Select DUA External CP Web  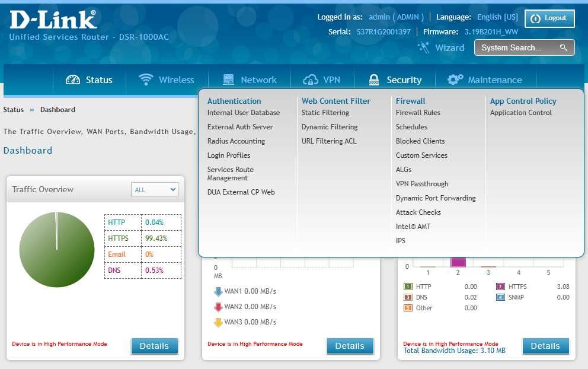click(241, 192)
